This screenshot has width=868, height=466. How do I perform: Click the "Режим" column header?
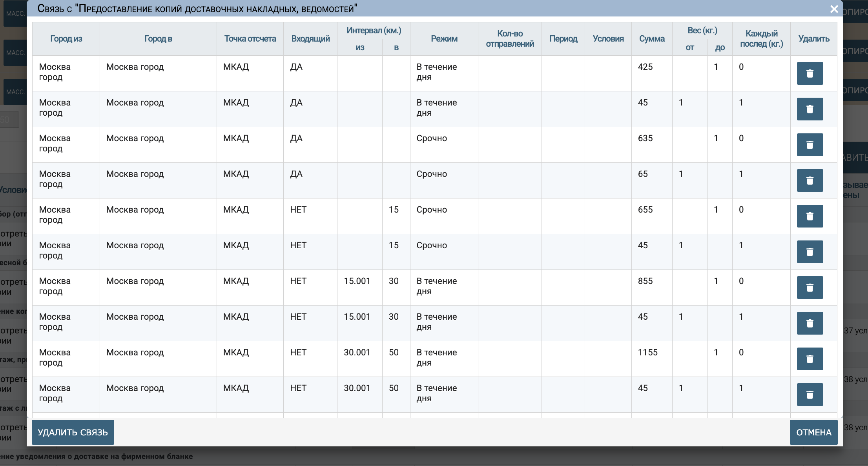(x=444, y=39)
